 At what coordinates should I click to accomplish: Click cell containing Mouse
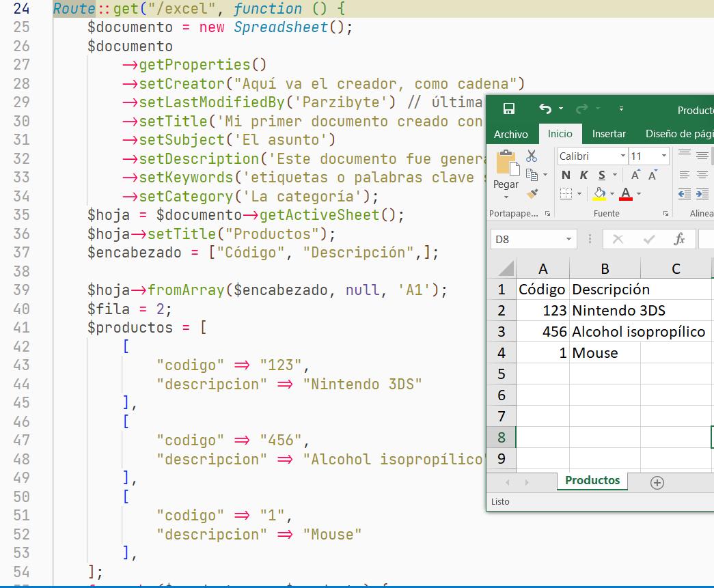click(x=605, y=352)
